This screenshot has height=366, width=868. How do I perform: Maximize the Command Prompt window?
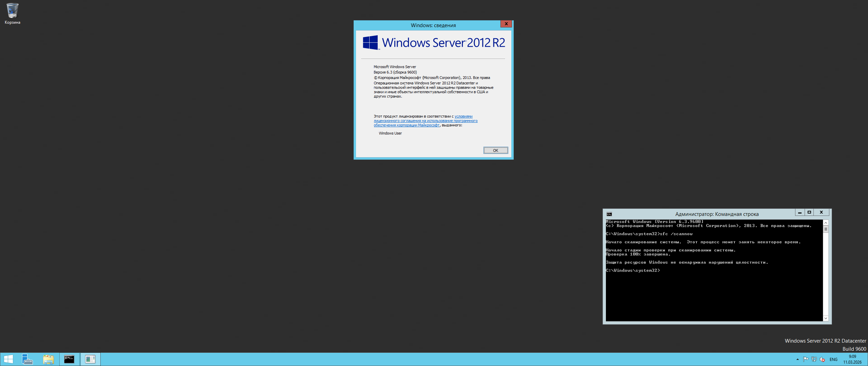pos(809,212)
